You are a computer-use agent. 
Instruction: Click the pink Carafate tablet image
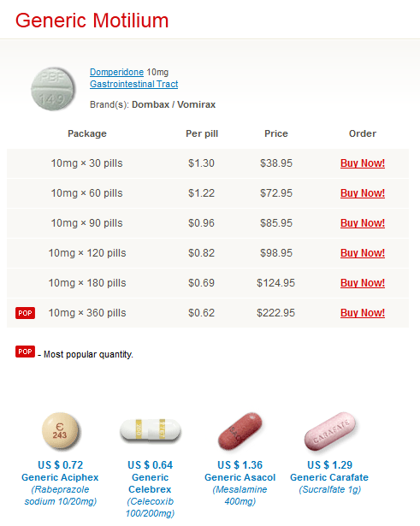330,432
